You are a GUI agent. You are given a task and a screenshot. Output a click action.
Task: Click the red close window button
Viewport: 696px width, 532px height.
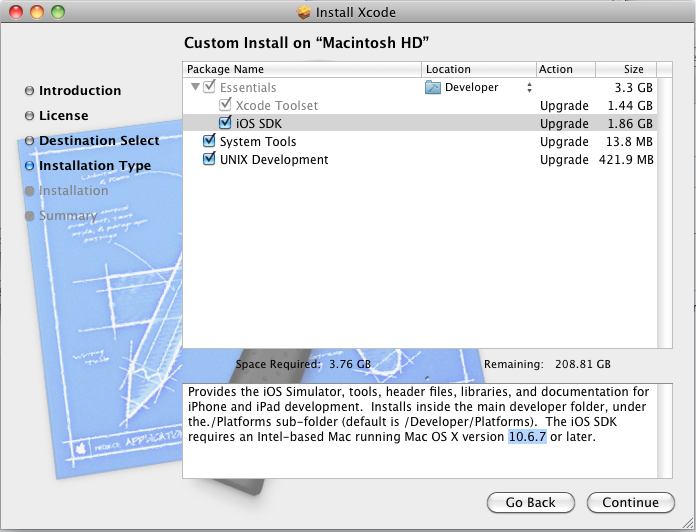(x=16, y=12)
